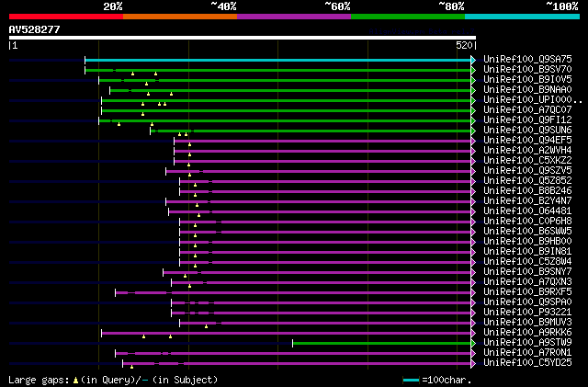Click the purple ~60% identity legend segment
Viewport: 588px width, 387px height.
(294, 17)
